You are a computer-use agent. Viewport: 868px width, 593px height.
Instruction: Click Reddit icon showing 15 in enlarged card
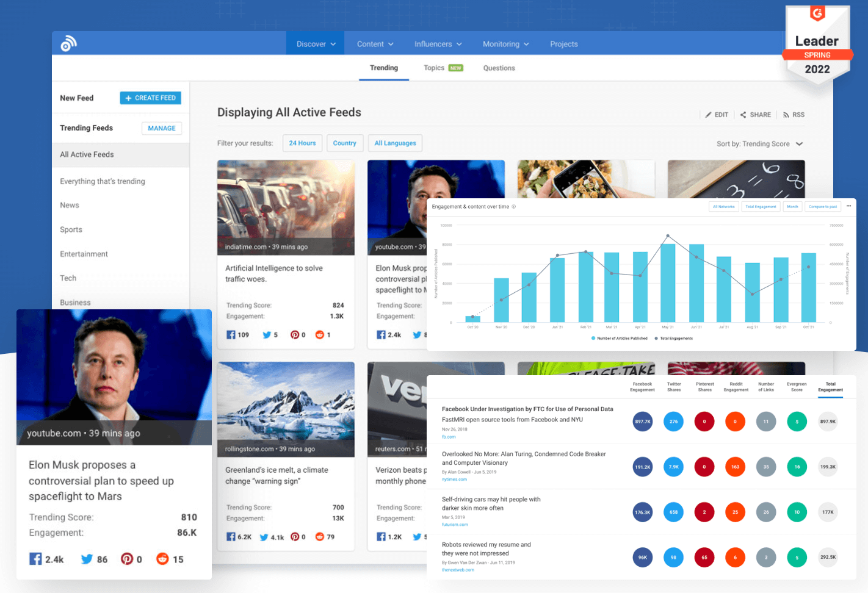click(162, 559)
